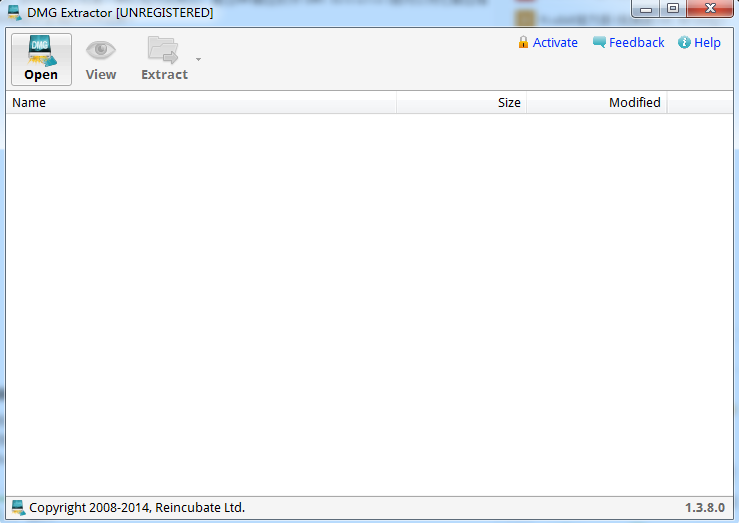This screenshot has width=739, height=523.
Task: Click the speech bubble Feedback icon
Action: click(x=599, y=42)
